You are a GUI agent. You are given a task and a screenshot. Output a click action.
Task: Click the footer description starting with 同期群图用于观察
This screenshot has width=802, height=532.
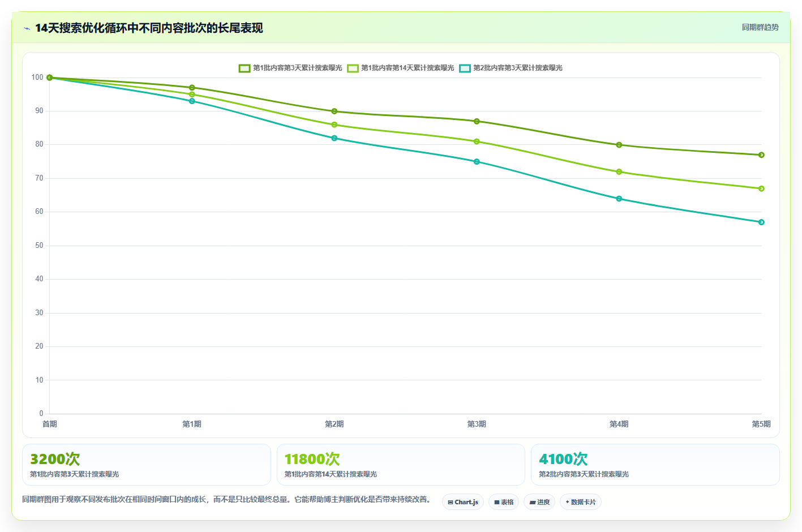(228, 500)
